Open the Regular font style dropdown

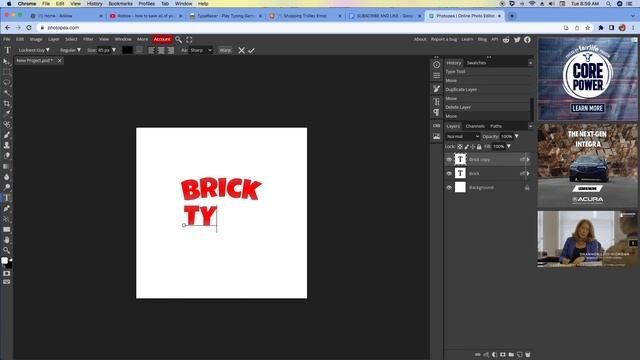click(x=70, y=50)
